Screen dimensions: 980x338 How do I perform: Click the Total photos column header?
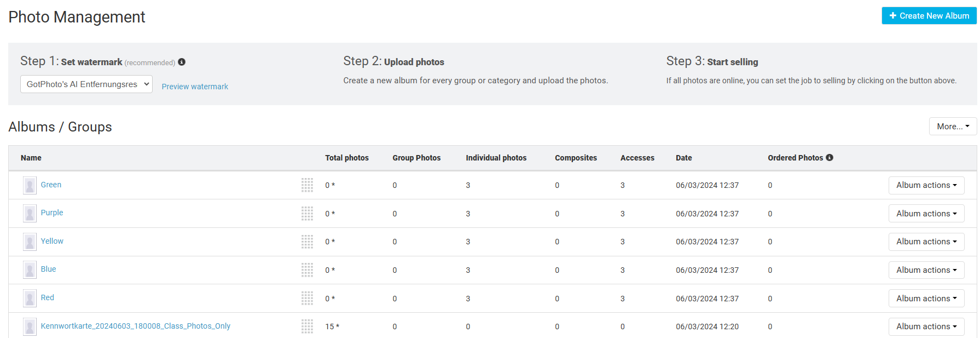[347, 158]
